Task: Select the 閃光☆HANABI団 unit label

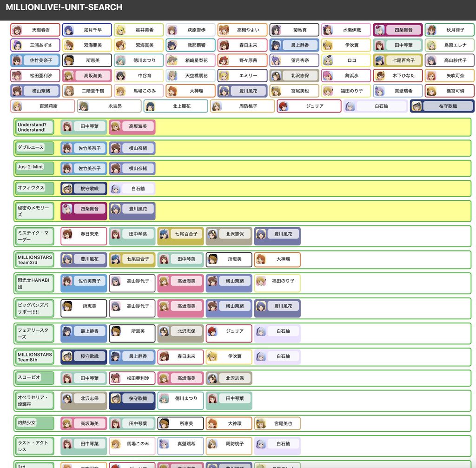Action: pos(34,283)
